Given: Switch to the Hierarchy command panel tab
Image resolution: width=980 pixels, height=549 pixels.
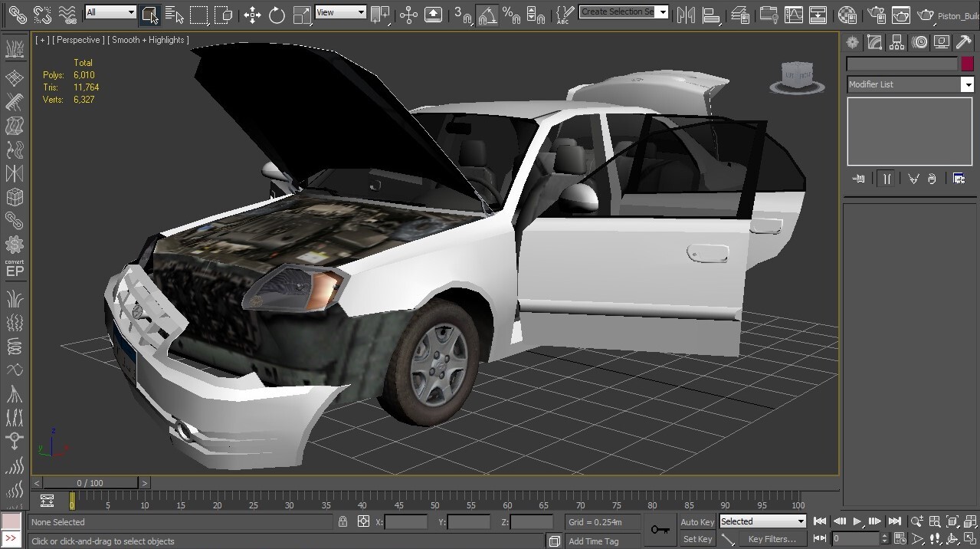Looking at the screenshot, I should [x=896, y=42].
